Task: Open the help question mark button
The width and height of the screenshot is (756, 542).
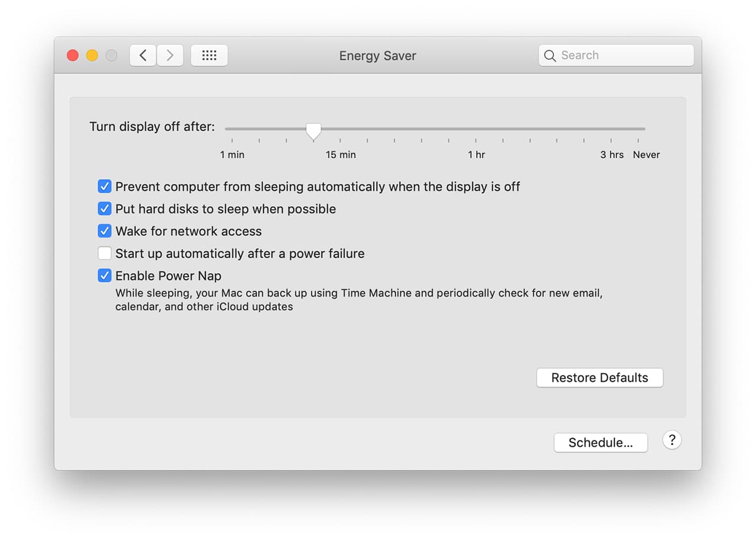Action: (672, 440)
